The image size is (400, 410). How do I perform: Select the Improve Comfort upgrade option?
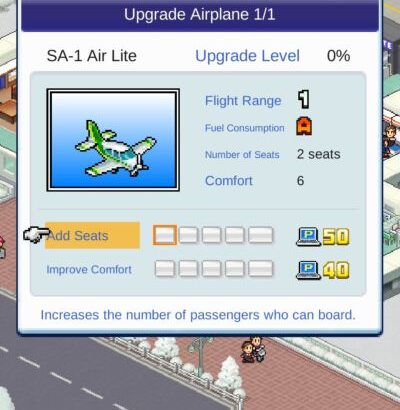(x=89, y=269)
